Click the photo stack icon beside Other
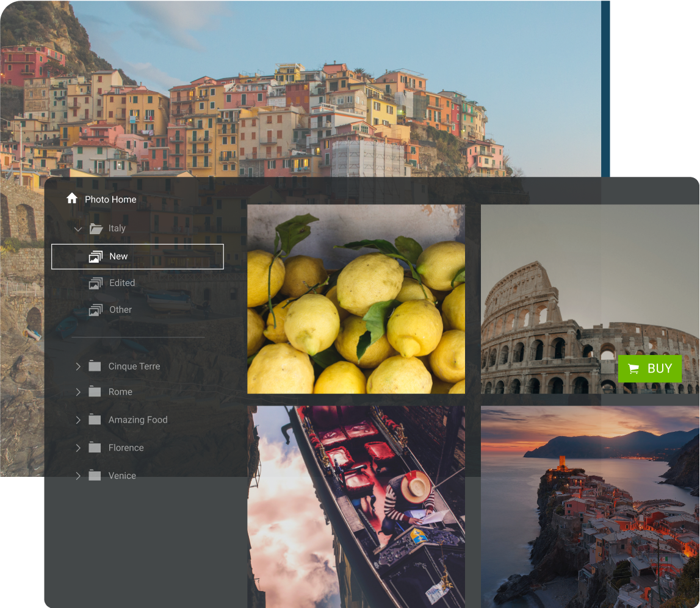Image resolution: width=700 pixels, height=608 pixels. pos(96,310)
